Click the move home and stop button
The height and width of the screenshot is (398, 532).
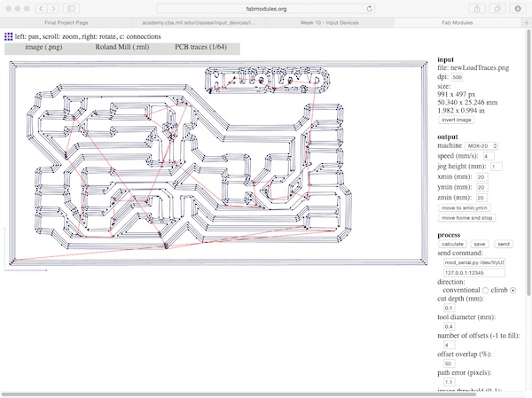pyautogui.click(x=467, y=218)
